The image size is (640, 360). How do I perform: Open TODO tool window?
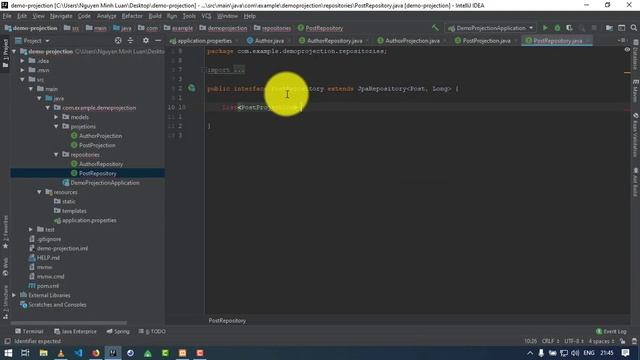(152, 331)
